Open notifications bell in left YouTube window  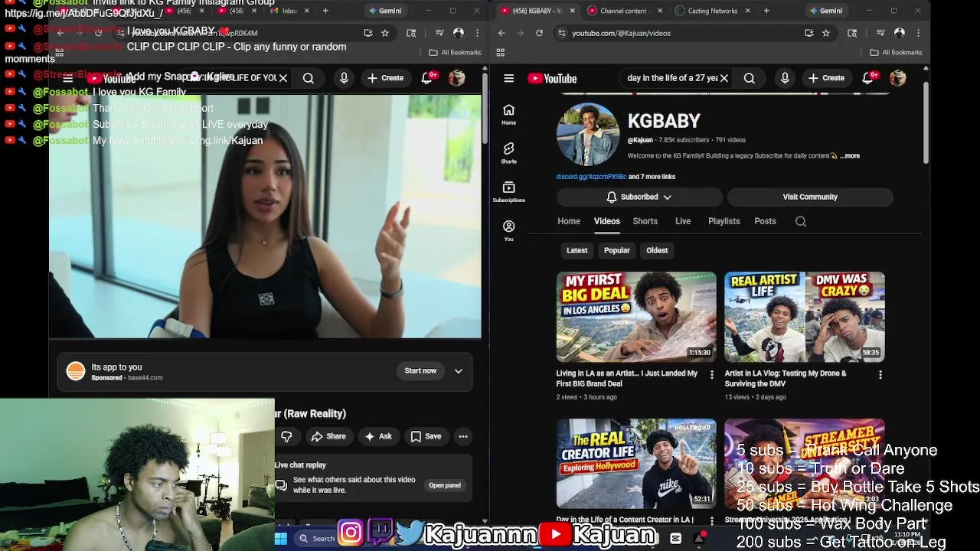click(x=426, y=78)
